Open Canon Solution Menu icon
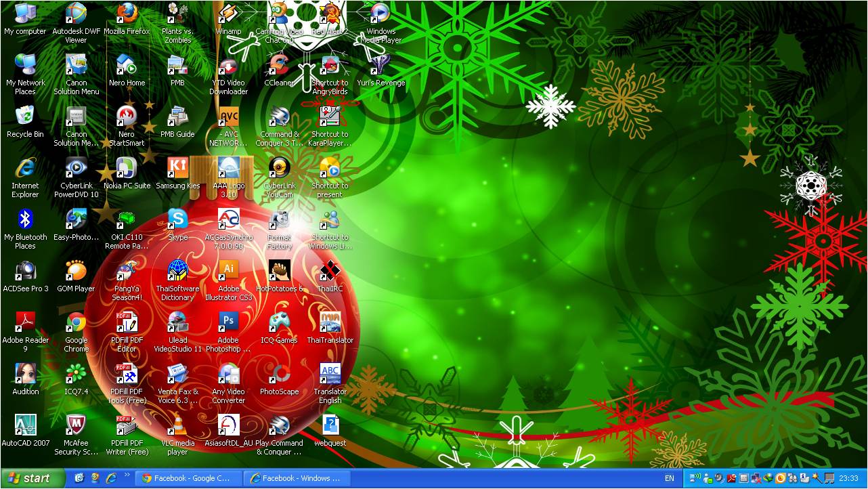This screenshot has width=868, height=489. click(76, 75)
